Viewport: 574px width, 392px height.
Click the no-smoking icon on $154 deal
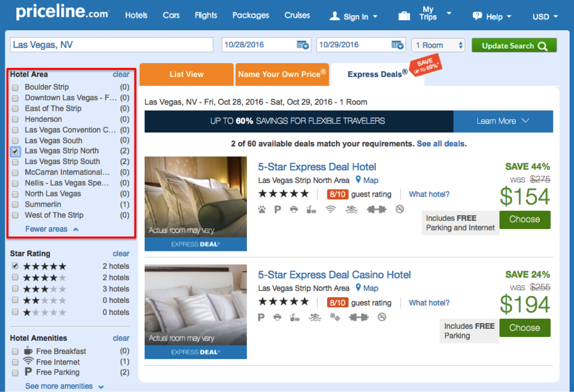[400, 209]
